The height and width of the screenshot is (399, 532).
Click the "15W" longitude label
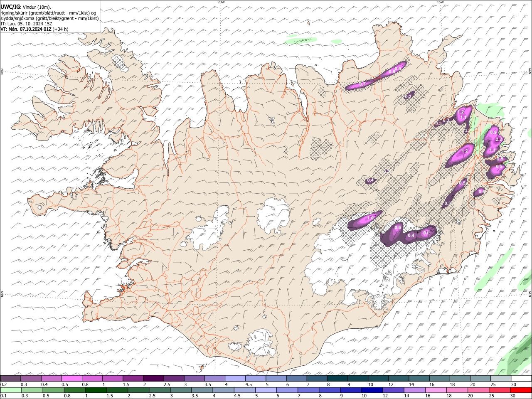pyautogui.click(x=440, y=2)
